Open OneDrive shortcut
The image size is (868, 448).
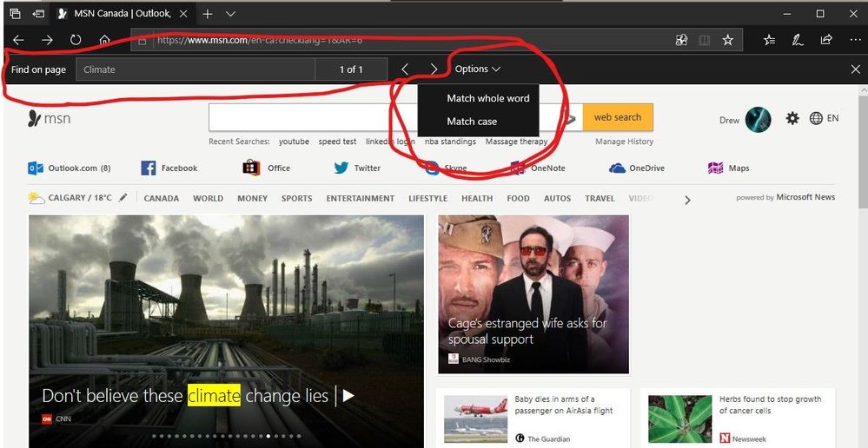point(637,168)
